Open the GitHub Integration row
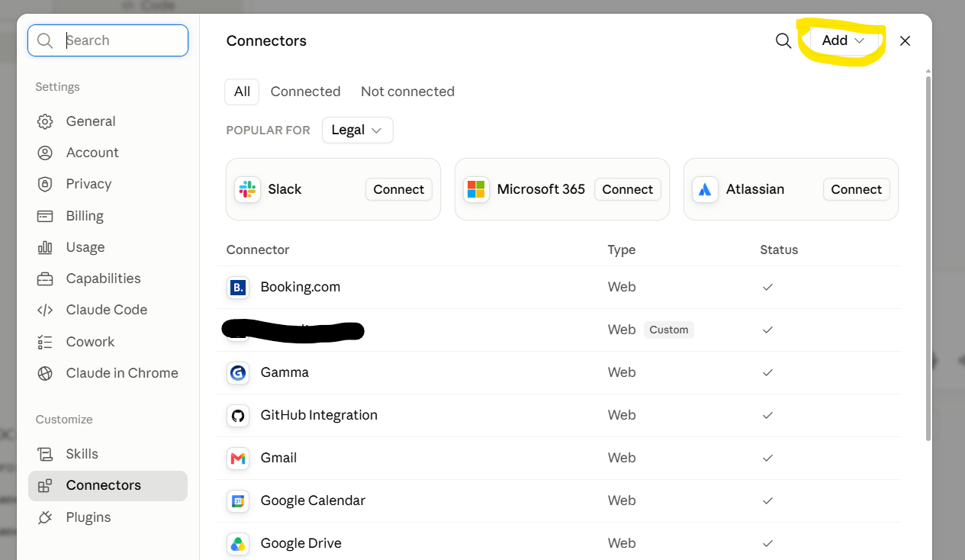Viewport: 965px width, 560px height. (x=558, y=416)
